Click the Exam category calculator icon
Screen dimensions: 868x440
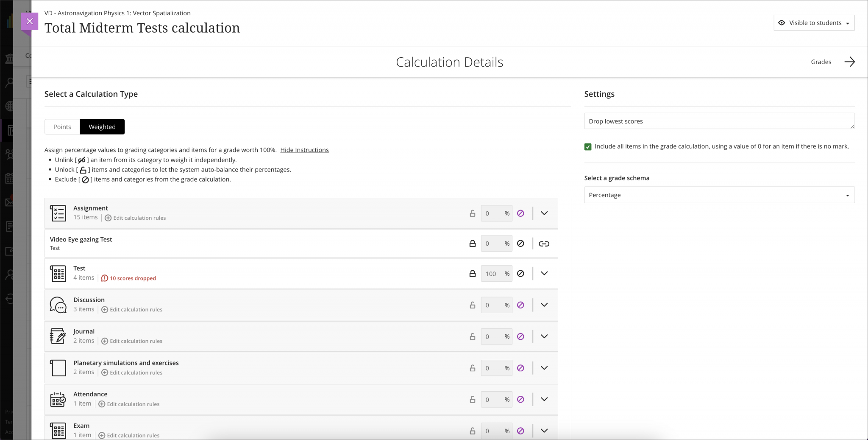point(59,430)
